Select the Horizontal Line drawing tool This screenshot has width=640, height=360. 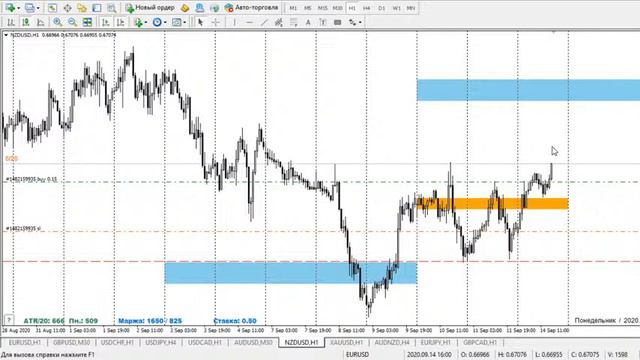coord(249,22)
